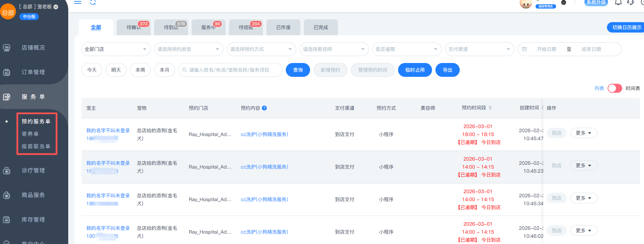644x244 pixels.
Task: Toggle the 列表/时间表 view switch
Action: 615,88
